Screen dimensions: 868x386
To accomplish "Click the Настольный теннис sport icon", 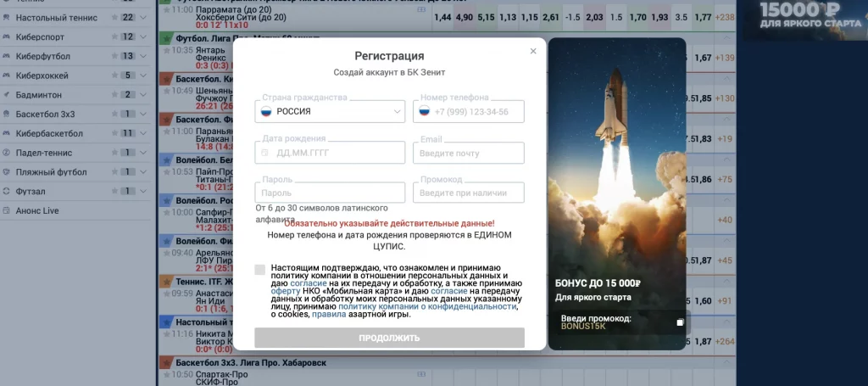I will pos(6,18).
